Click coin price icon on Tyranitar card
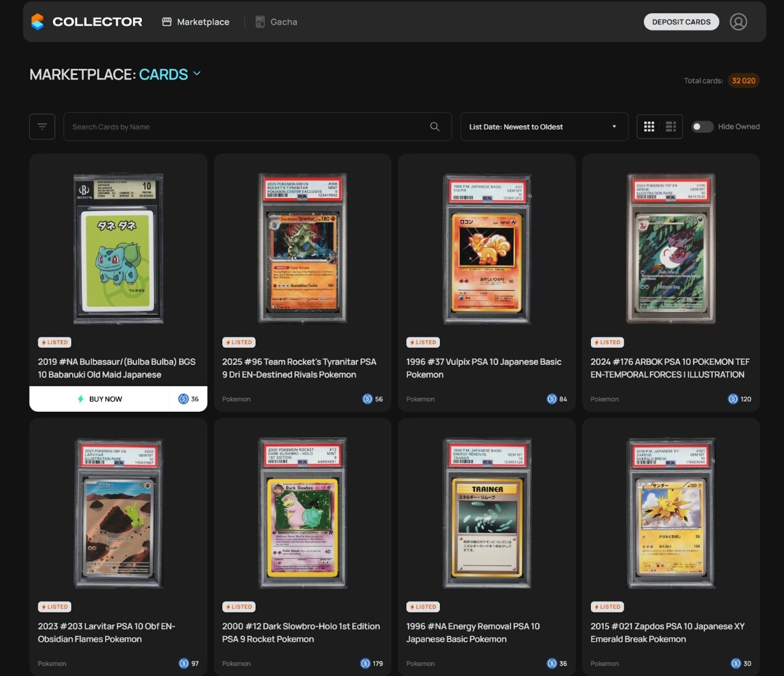 [x=367, y=399]
